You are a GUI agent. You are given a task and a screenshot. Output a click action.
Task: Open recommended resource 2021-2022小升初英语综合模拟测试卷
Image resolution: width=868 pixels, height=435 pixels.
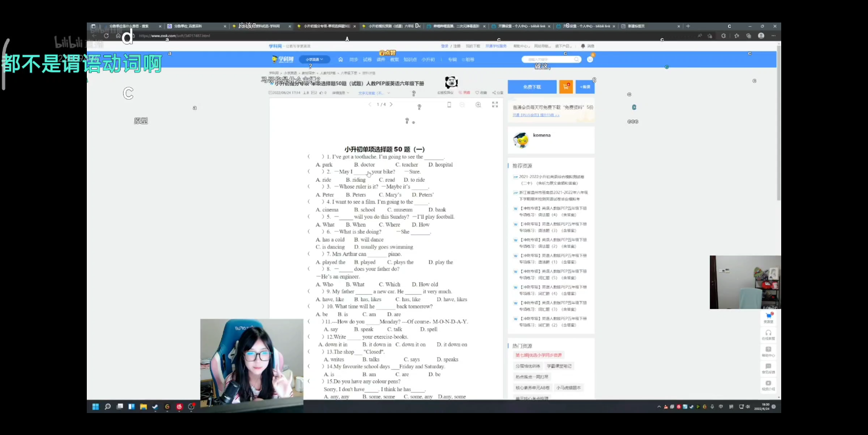pos(551,180)
